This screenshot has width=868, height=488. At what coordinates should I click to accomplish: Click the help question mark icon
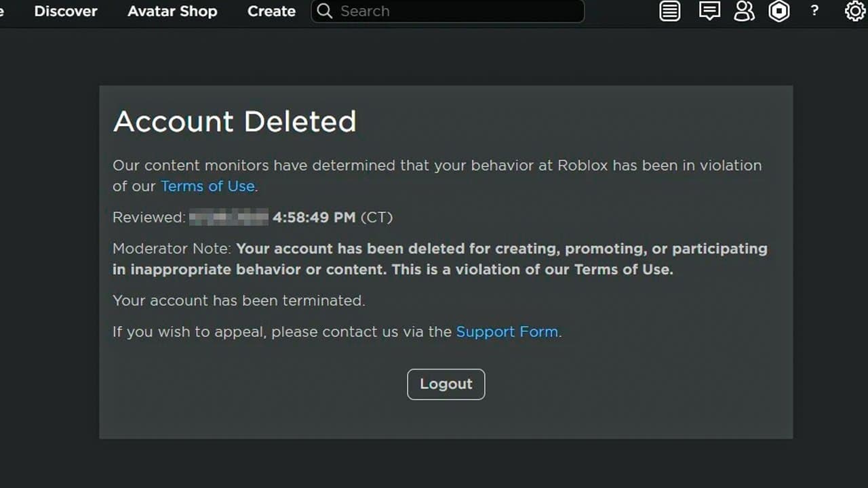point(814,11)
